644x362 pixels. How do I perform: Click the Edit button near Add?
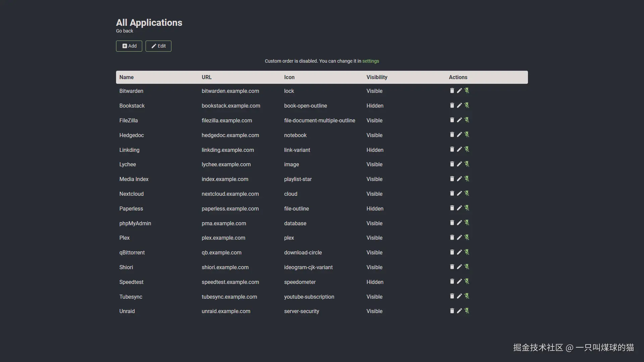point(158,46)
